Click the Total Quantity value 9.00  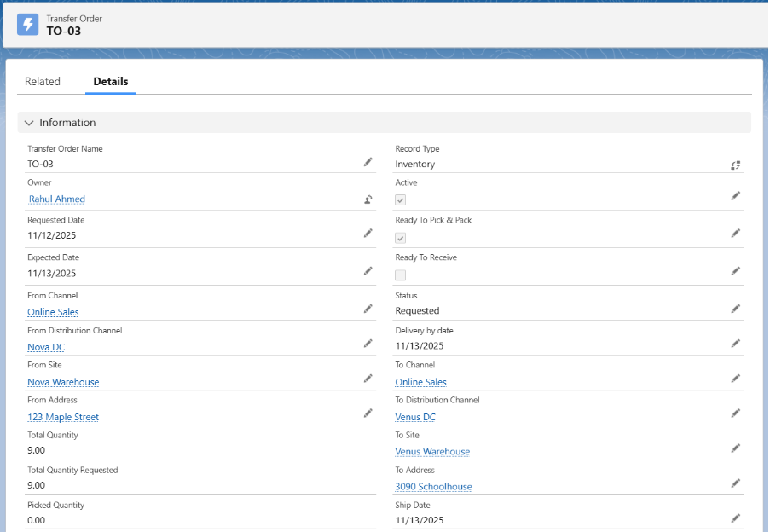37,450
